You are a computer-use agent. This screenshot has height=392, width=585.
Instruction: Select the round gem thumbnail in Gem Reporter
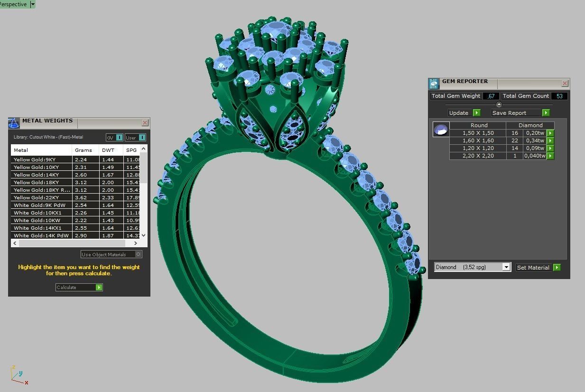click(x=441, y=129)
